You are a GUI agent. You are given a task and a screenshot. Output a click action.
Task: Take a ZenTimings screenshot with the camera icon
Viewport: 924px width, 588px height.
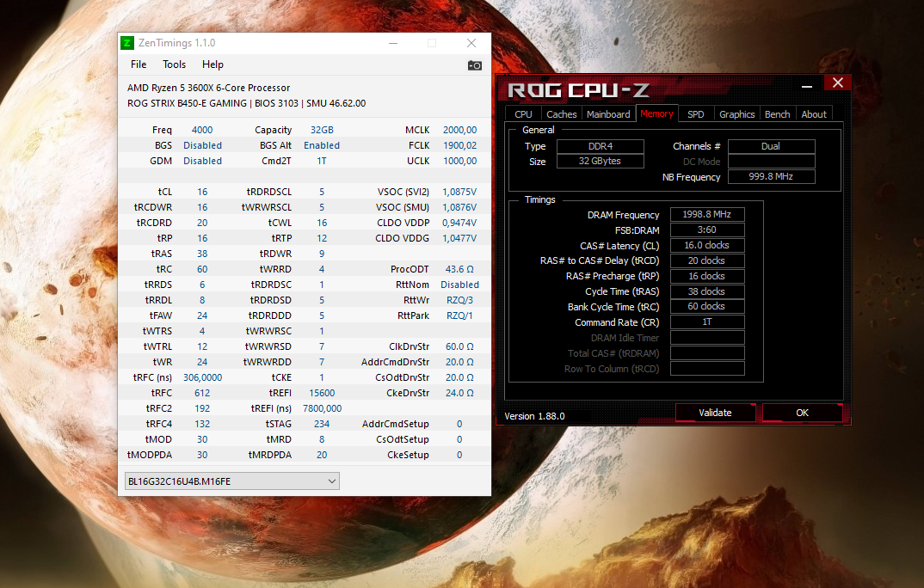point(474,65)
